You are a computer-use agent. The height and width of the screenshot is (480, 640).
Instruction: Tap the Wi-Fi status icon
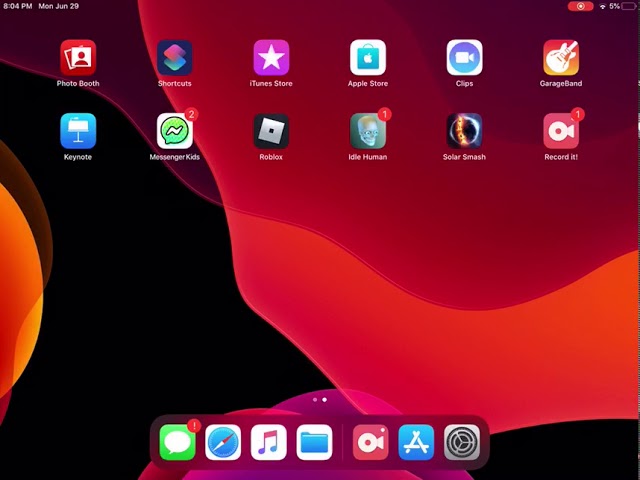(602, 6)
